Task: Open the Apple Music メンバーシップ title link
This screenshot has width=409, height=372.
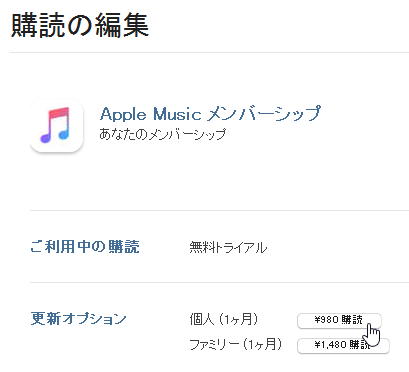Action: 211,114
